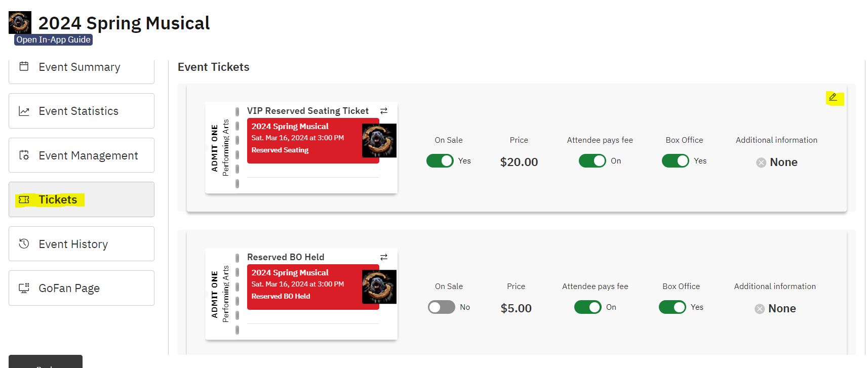The width and height of the screenshot is (868, 368).
Task: Click the Back button
Action: point(45,364)
